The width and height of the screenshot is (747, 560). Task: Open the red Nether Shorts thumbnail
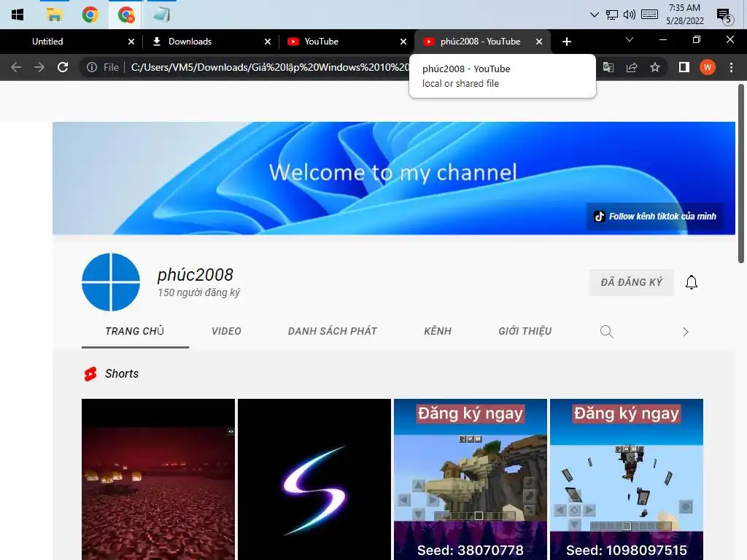[158, 479]
